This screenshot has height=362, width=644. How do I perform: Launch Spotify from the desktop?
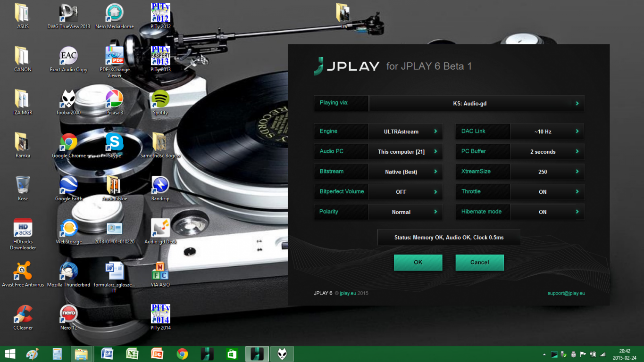click(x=160, y=102)
